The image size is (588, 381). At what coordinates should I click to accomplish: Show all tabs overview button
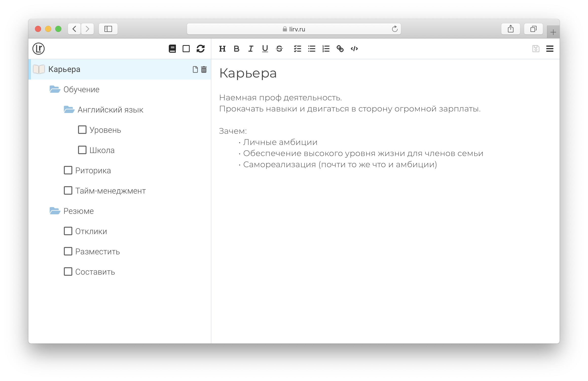tap(534, 29)
